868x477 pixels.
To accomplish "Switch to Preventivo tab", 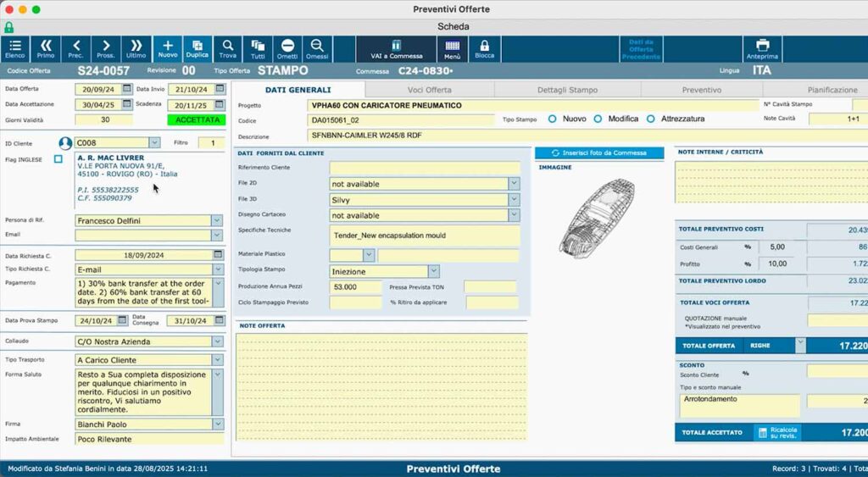I will click(701, 90).
